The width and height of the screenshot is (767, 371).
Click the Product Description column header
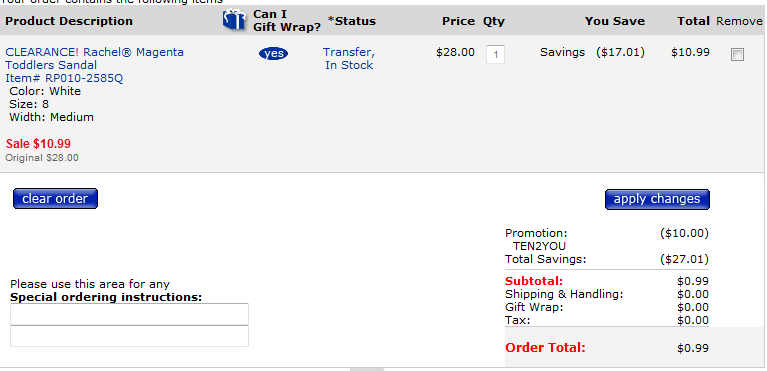[x=69, y=21]
